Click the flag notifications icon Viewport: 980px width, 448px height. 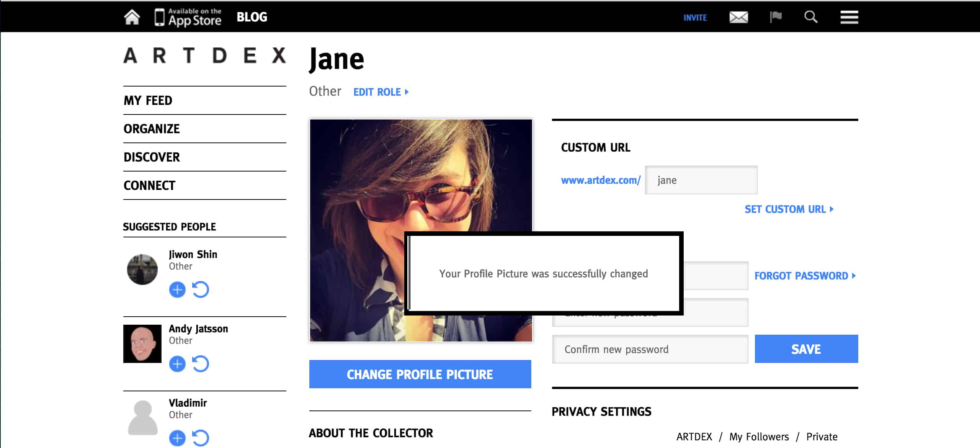pos(776,17)
